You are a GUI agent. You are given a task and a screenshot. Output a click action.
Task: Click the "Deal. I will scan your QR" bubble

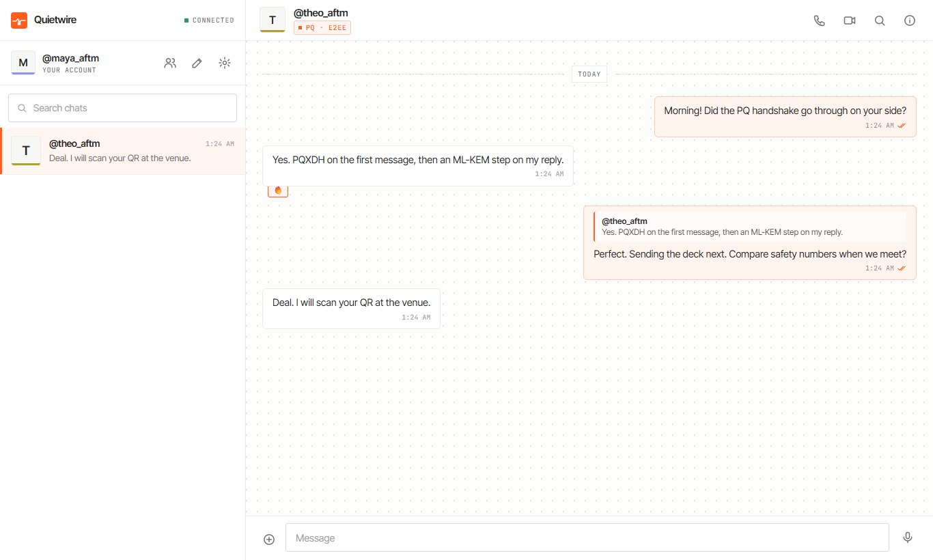coord(352,309)
